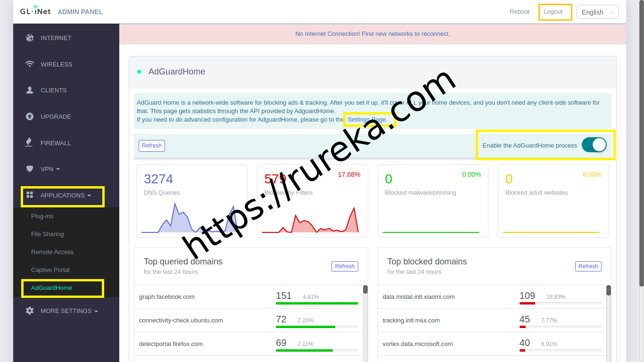
Task: Click the GL.iNet logo
Action: click(35, 11)
